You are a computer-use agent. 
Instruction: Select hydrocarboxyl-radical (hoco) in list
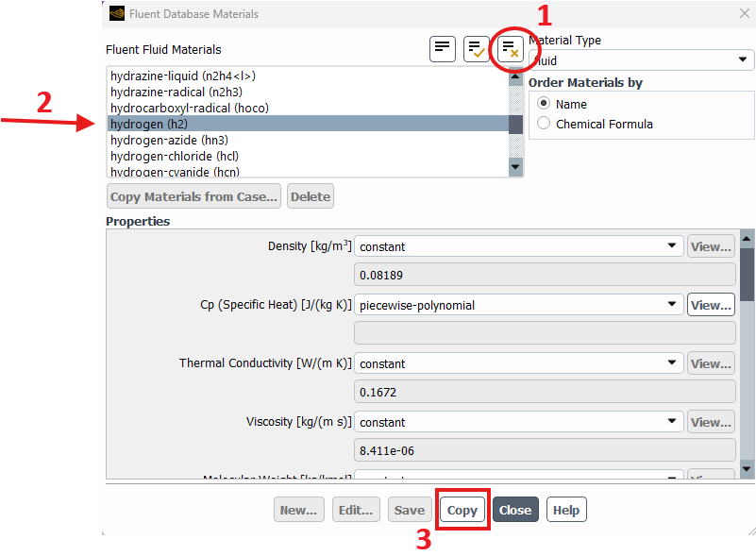[308, 108]
